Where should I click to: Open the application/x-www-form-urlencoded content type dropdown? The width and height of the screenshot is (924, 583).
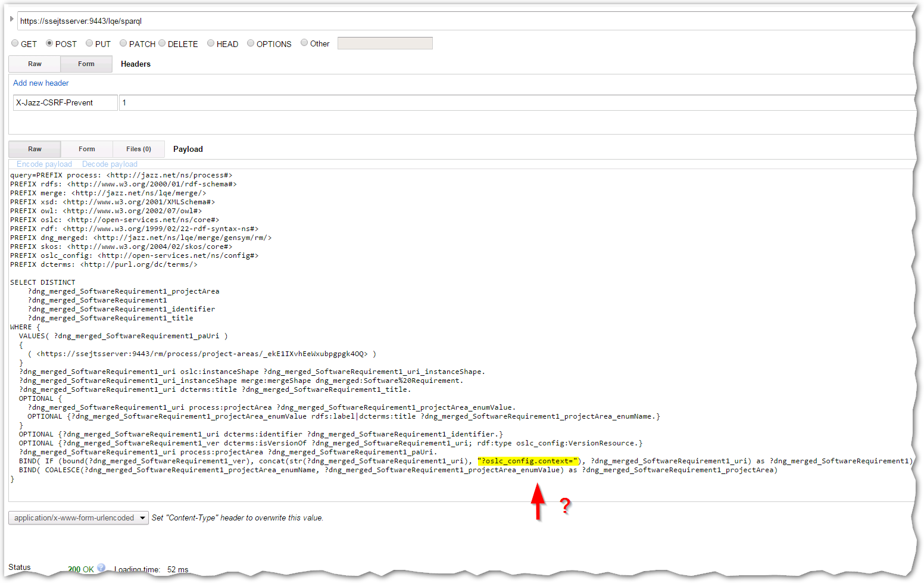[79, 518]
